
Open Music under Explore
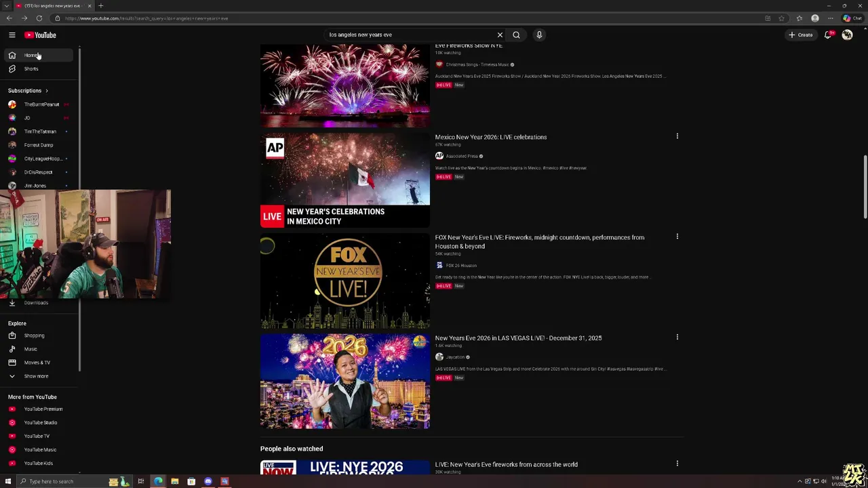[39, 349]
